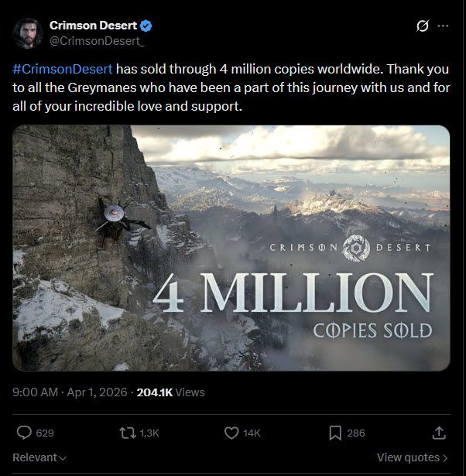Click the blue verified badge

[x=146, y=26]
